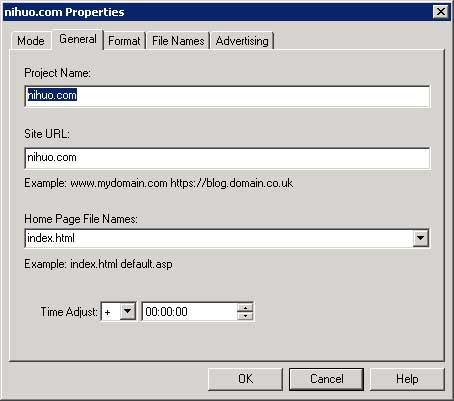Click the Time Adjust time value field
Viewport: 454px width, 401px height.
point(189,312)
